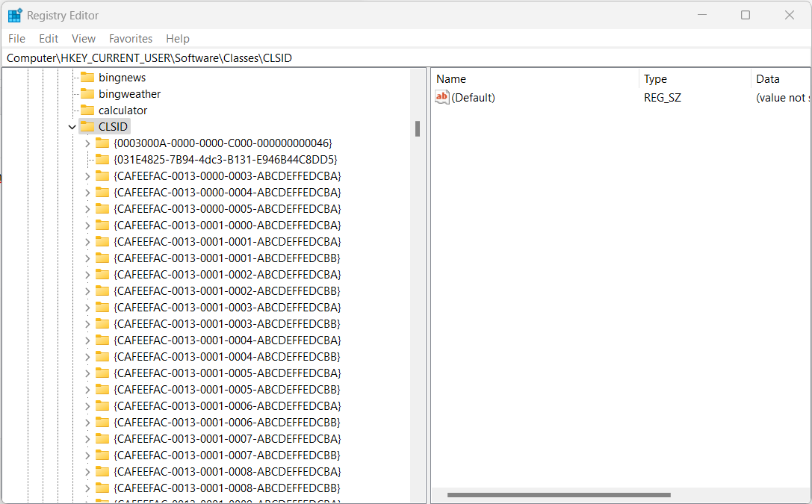Click folder icon of {CAFEEFAC-0013-0001-0008-ABCDEFFEDCBA}
812x504 pixels.
pyautogui.click(x=102, y=471)
